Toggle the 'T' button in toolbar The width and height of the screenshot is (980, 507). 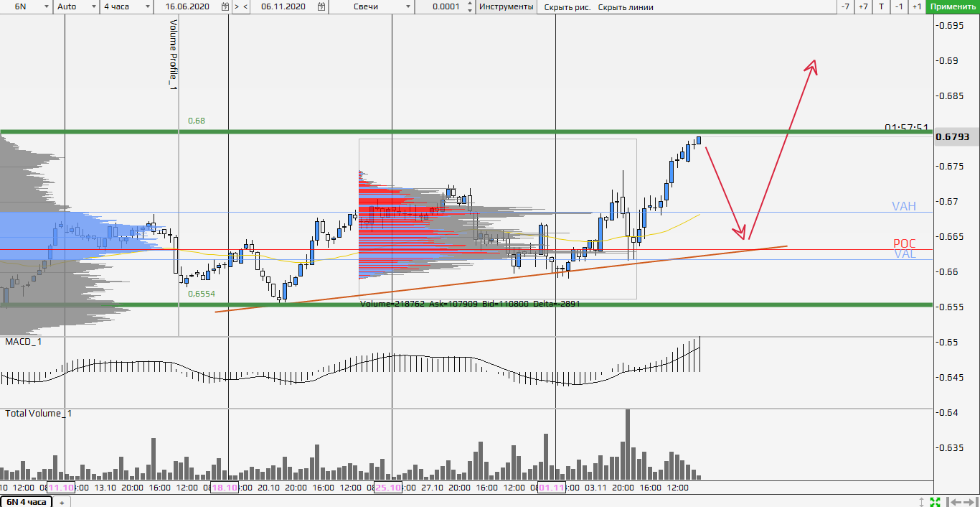[x=882, y=6]
